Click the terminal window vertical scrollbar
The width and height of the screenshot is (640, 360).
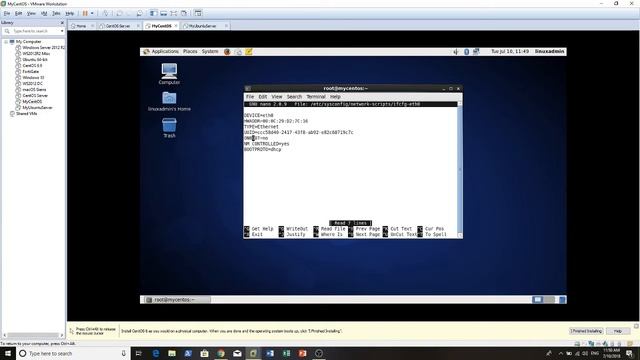pyautogui.click(x=460, y=169)
